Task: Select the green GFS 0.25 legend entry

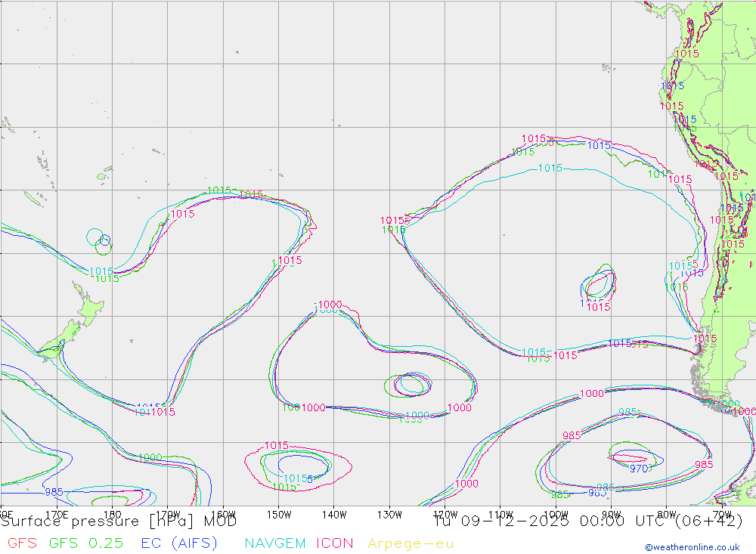Action: (87, 543)
